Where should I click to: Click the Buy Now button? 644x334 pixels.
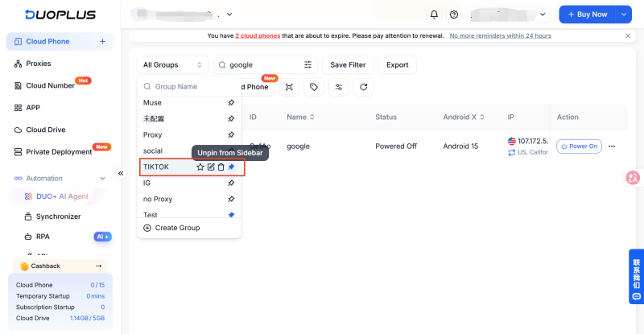(588, 14)
